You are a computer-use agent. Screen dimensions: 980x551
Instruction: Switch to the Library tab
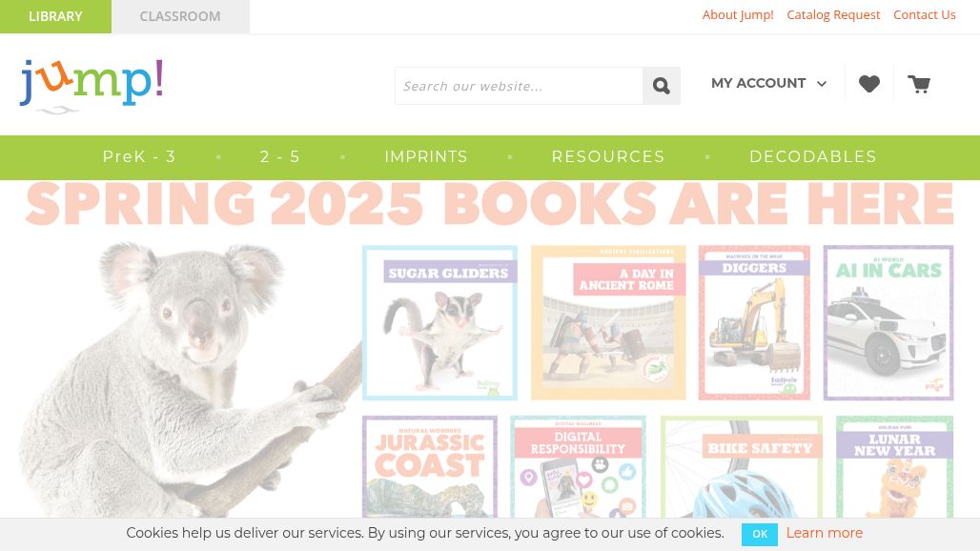55,16
